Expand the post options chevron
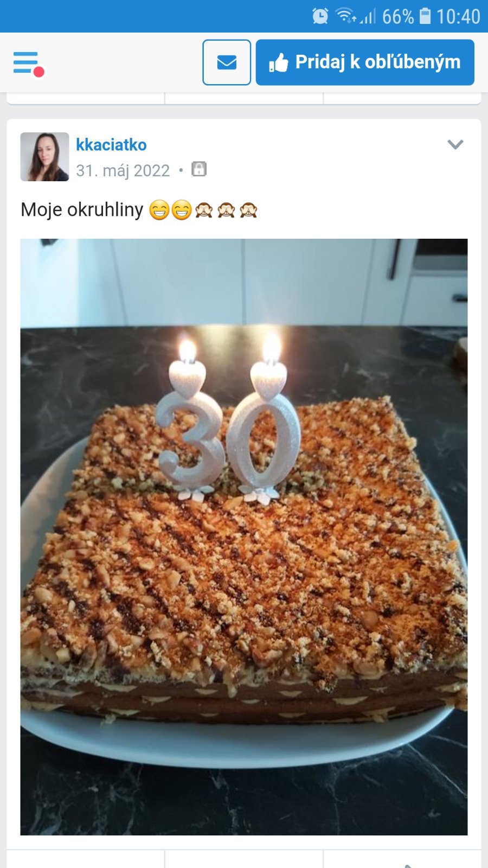Viewport: 488px width, 868px height. click(455, 144)
